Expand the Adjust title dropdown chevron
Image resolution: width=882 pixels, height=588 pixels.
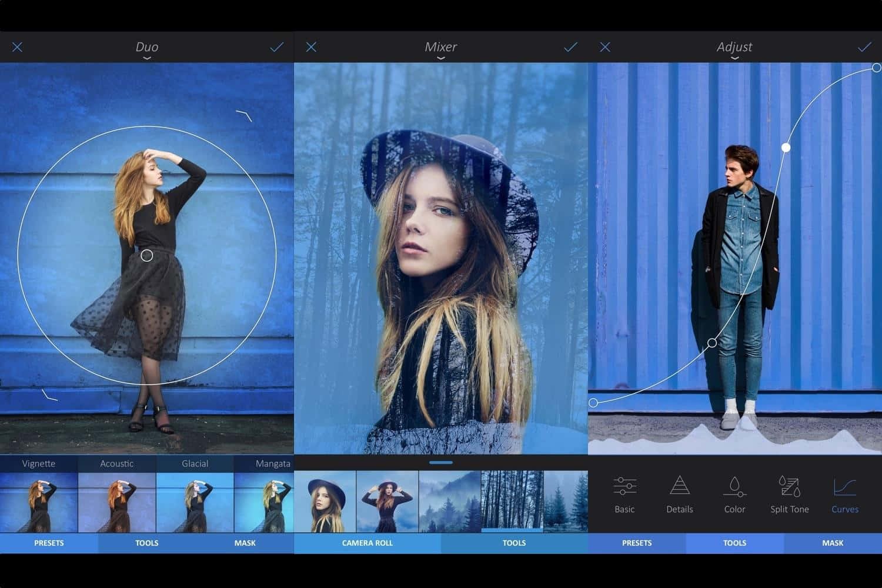click(735, 58)
